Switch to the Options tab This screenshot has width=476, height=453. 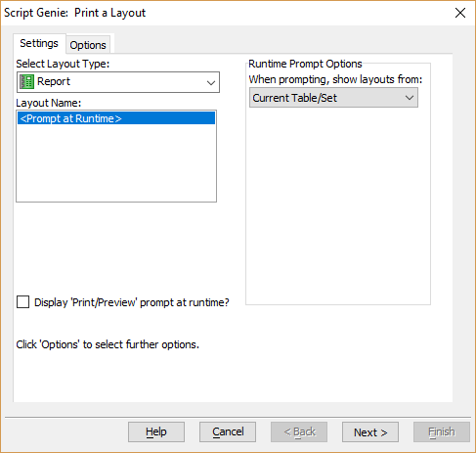pyautogui.click(x=88, y=45)
